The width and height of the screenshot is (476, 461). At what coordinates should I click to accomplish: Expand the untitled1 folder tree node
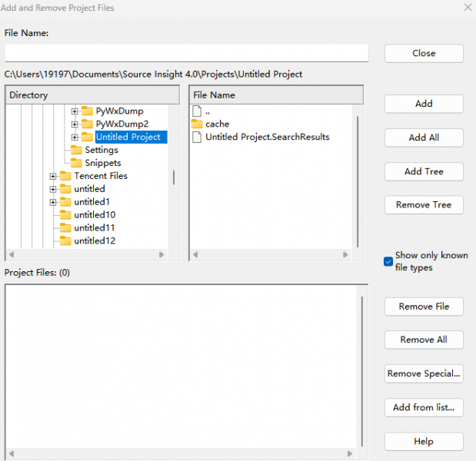tap(53, 202)
